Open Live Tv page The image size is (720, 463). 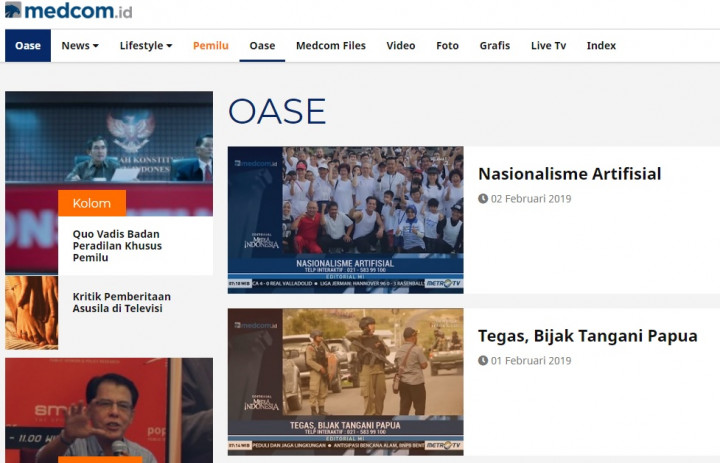point(548,46)
